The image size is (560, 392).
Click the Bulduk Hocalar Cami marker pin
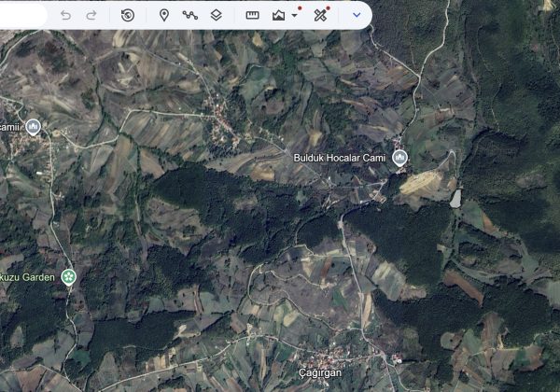pyautogui.click(x=399, y=158)
